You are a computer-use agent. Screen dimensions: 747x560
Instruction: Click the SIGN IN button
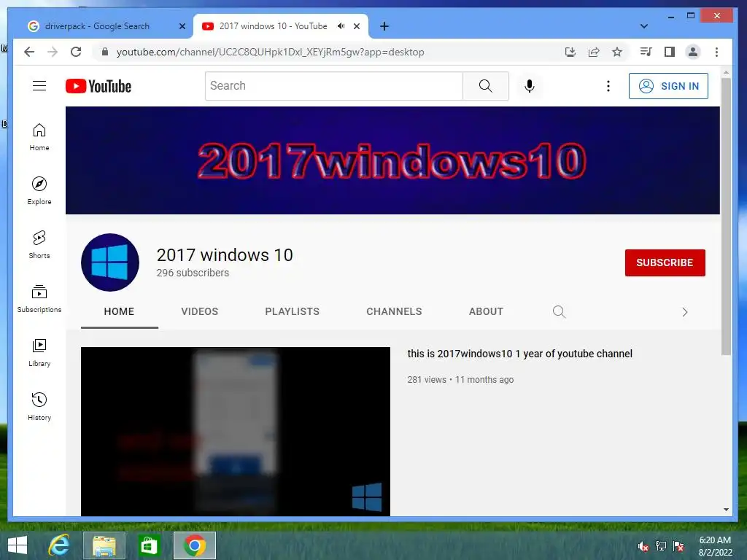click(x=668, y=86)
